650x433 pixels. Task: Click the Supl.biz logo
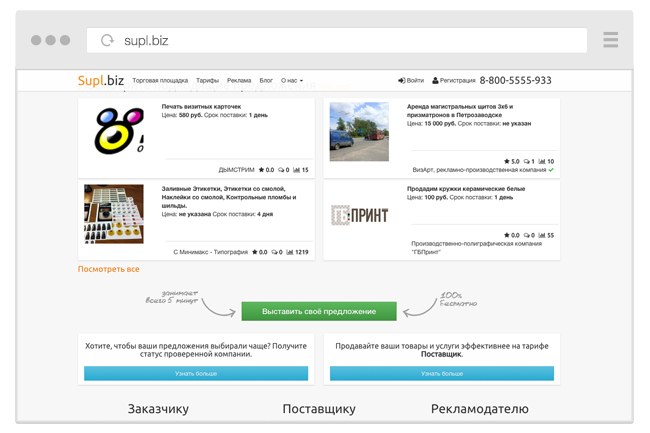[101, 80]
